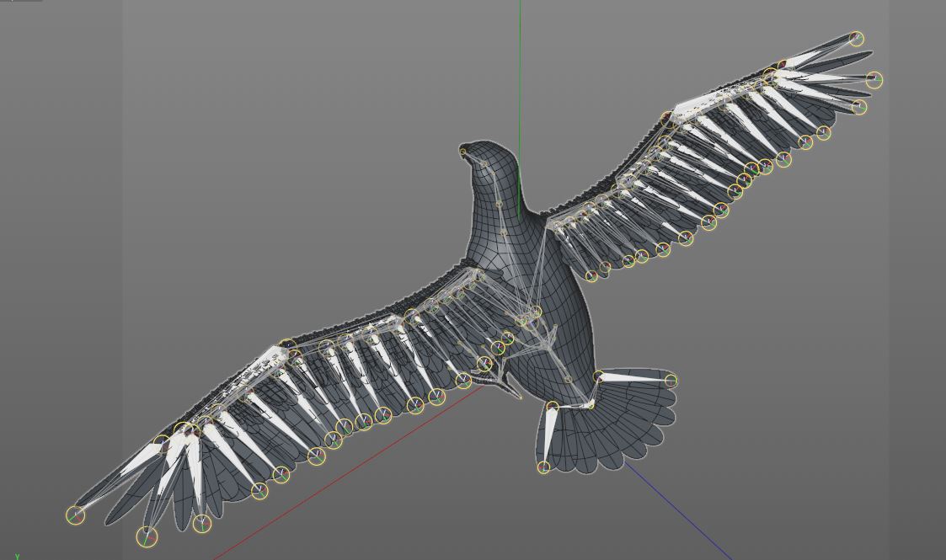Click the fanned tail feathers mesh
The image size is (946, 560).
pyautogui.click(x=609, y=422)
